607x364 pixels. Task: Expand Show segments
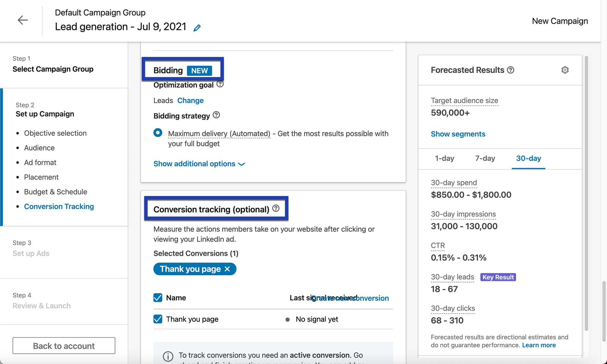point(458,134)
